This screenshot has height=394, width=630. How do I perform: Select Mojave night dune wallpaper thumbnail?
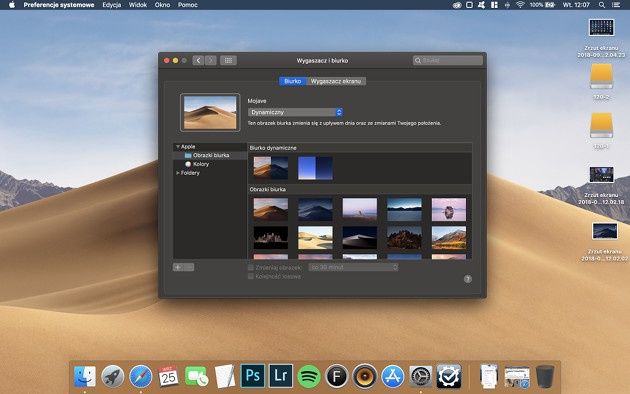coord(315,209)
